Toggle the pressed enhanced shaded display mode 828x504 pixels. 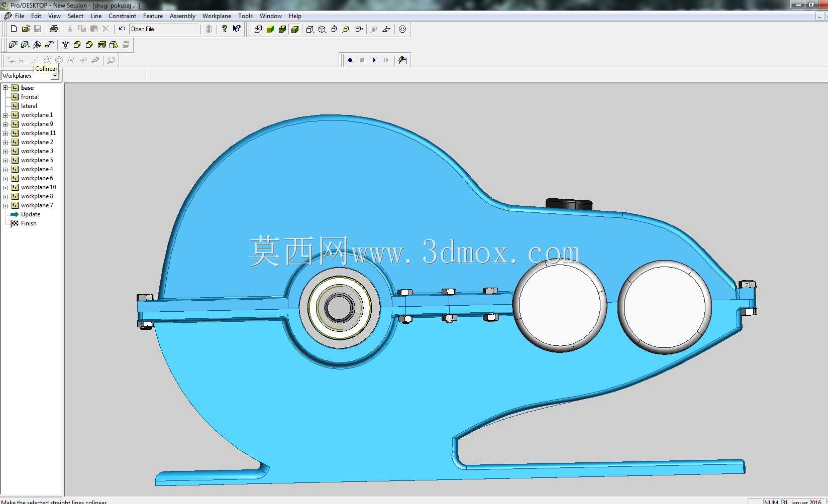pos(295,29)
